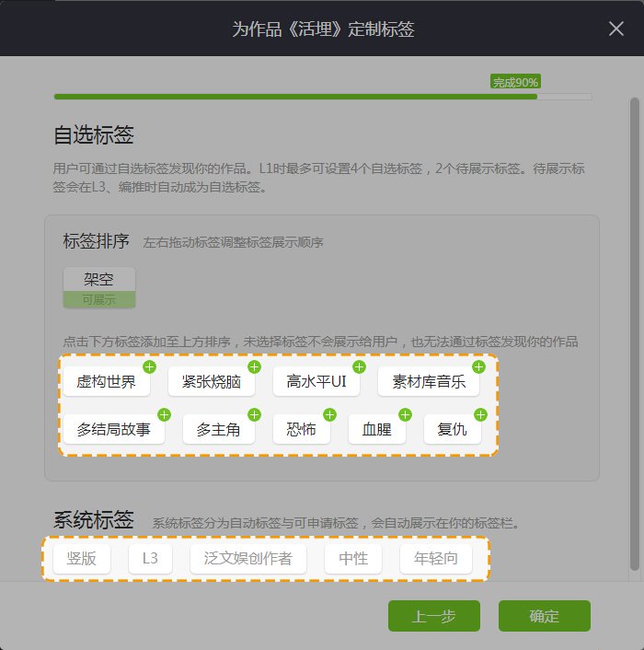This screenshot has width=644, height=650.
Task: Click the plus icon on 血腥 tag
Action: click(x=405, y=415)
